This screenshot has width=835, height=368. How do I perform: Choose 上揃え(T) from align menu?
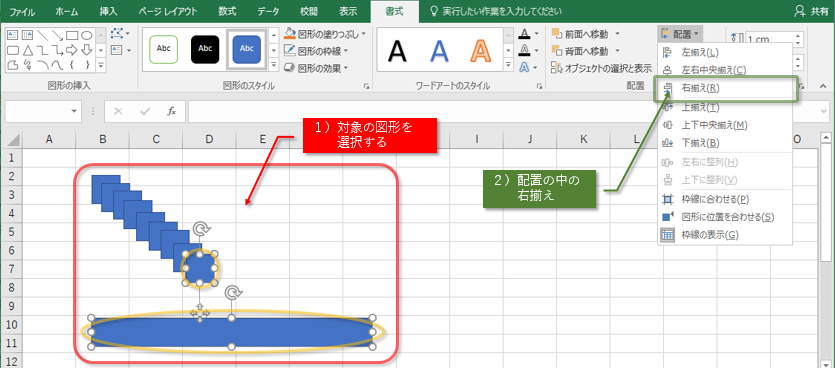(x=725, y=108)
